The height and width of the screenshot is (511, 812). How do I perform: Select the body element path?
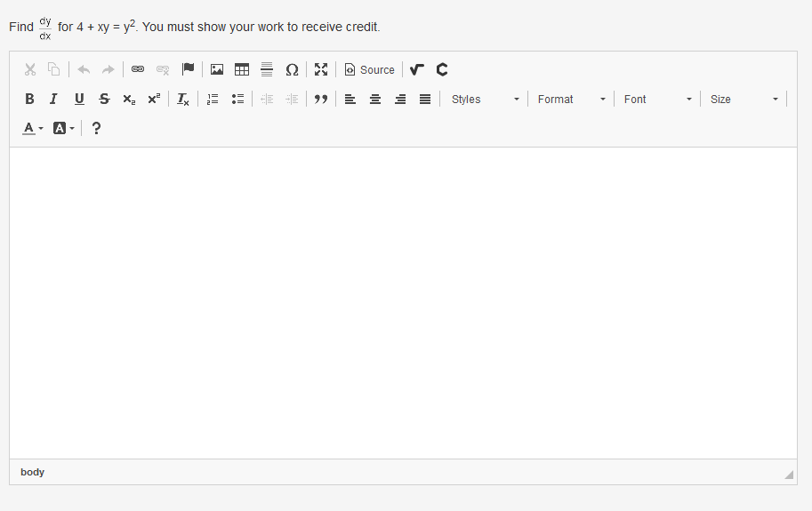tap(32, 472)
